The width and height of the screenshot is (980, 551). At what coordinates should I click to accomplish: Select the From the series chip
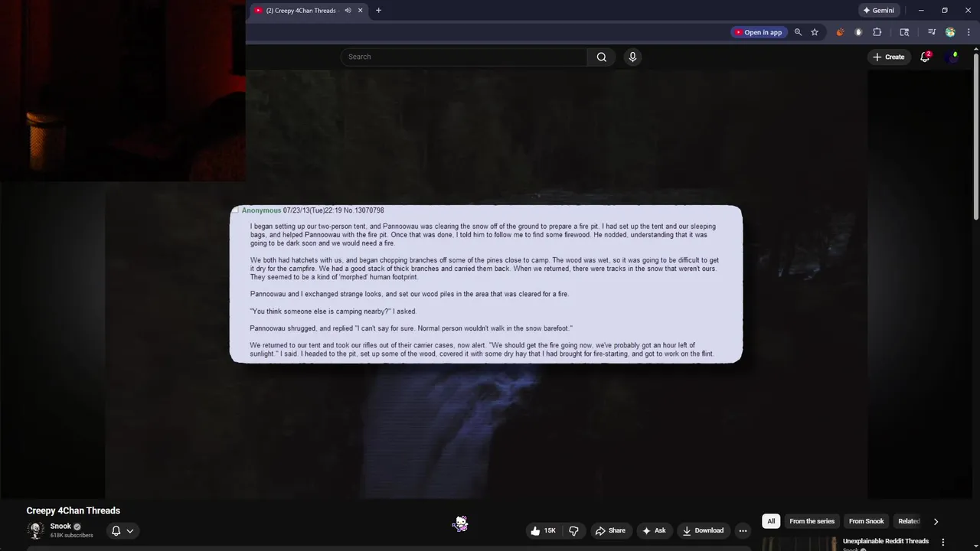pyautogui.click(x=812, y=521)
